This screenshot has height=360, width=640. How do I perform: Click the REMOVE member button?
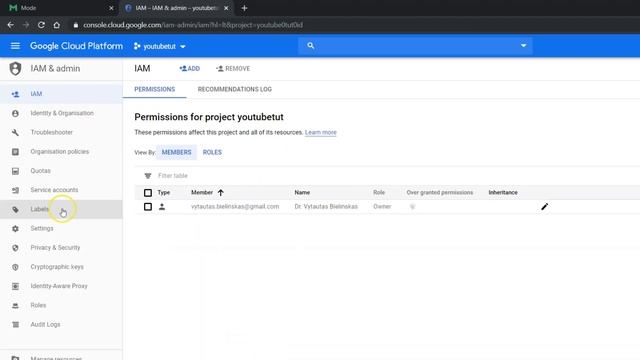coord(233,69)
